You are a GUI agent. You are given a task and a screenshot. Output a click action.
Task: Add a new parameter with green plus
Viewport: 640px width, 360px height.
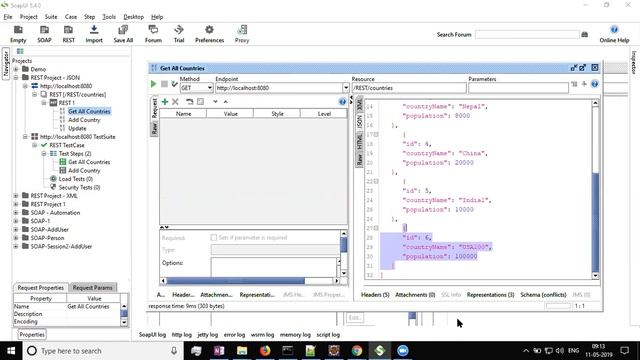165,102
